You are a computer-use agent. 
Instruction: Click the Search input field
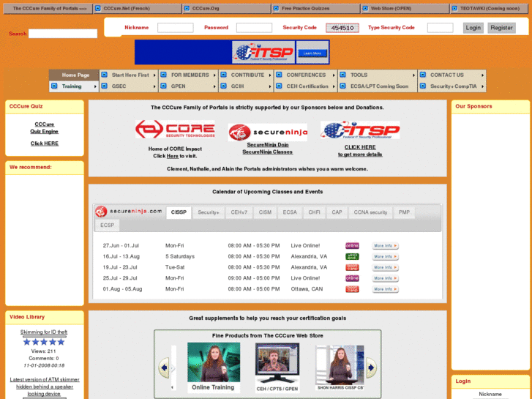click(x=63, y=33)
